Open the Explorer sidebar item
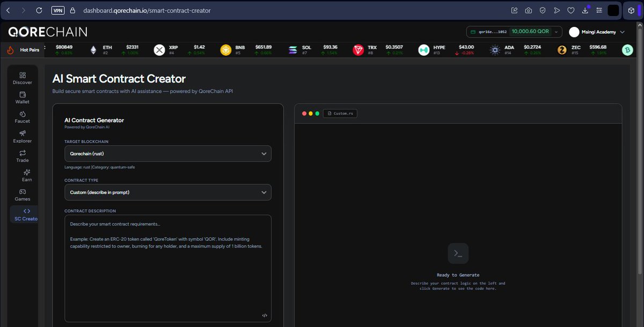 point(23,136)
